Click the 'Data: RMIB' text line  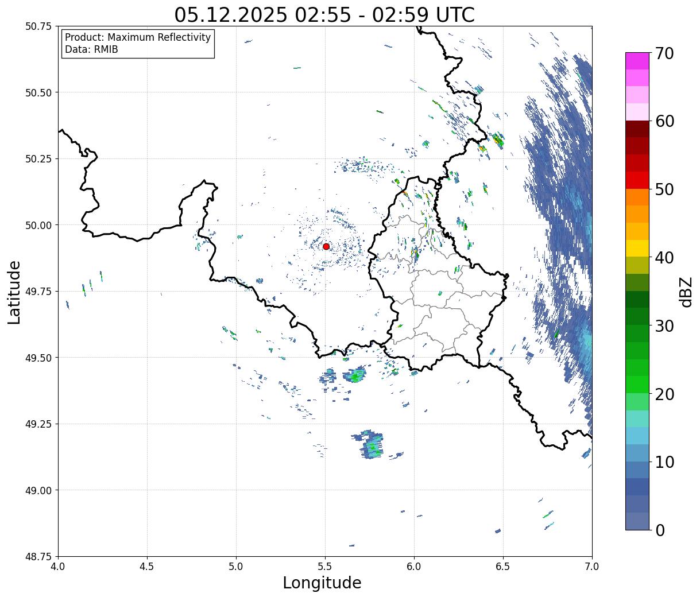[91, 50]
